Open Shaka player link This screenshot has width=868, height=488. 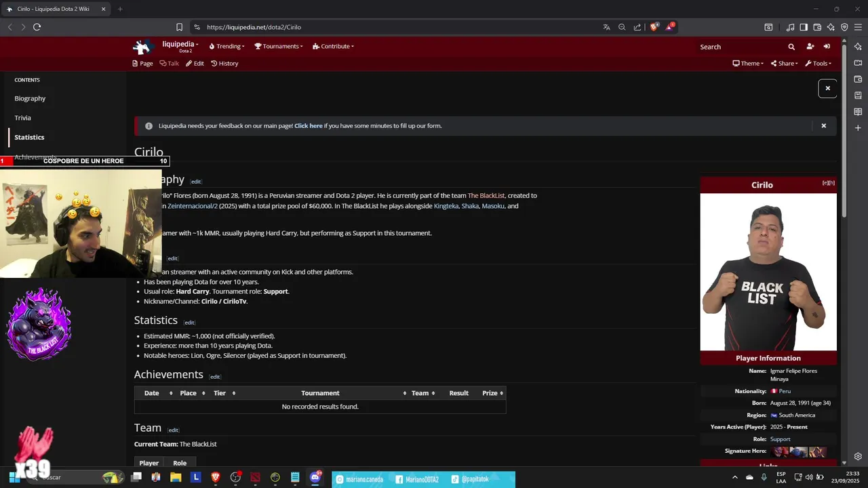[470, 206]
